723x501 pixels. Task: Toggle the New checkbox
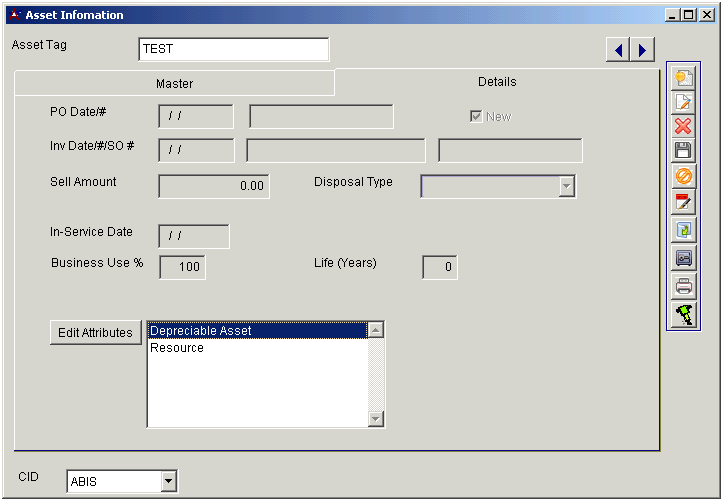tap(476, 117)
